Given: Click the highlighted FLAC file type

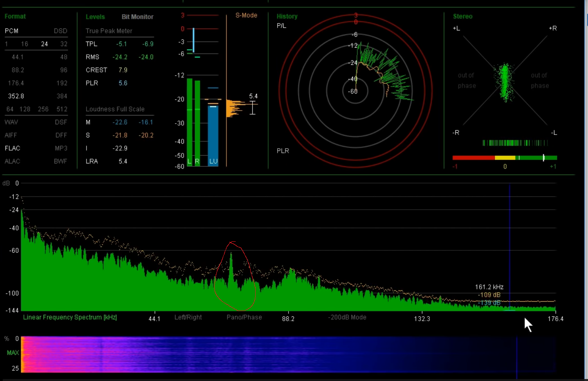Looking at the screenshot, I should click(13, 148).
